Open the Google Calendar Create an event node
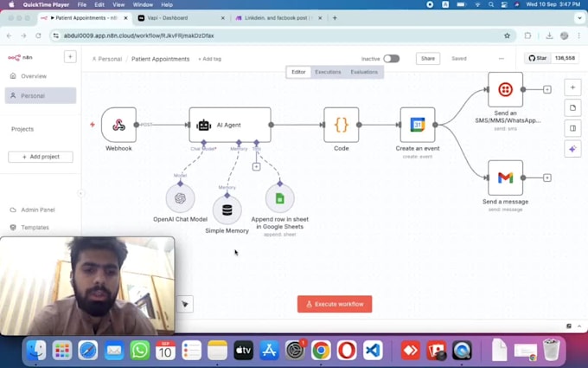The image size is (588, 368). pos(418,125)
